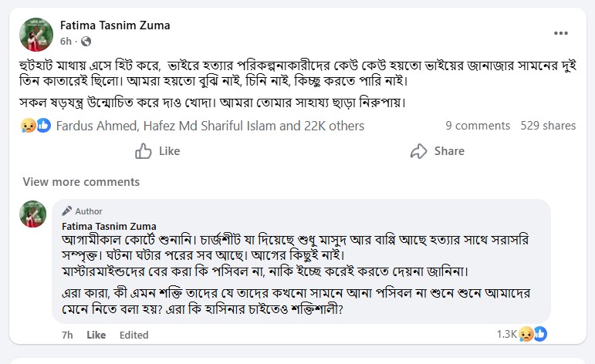Click the blue like reaction icon beside Fardus Ahmed
The image size is (595, 364).
coord(43,125)
